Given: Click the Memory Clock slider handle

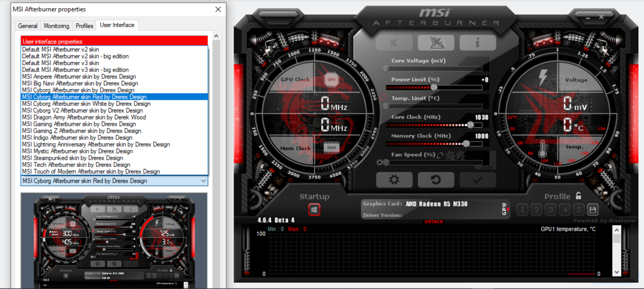Looking at the screenshot, I should pyautogui.click(x=466, y=143).
